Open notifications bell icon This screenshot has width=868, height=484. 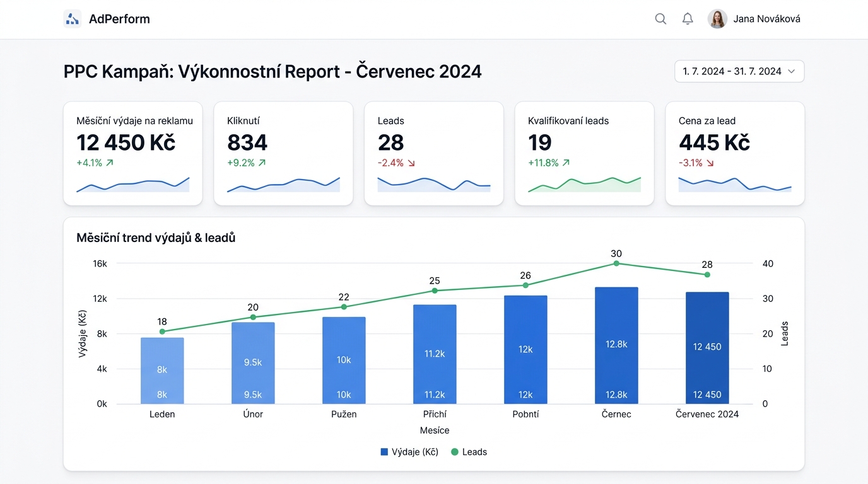[688, 19]
